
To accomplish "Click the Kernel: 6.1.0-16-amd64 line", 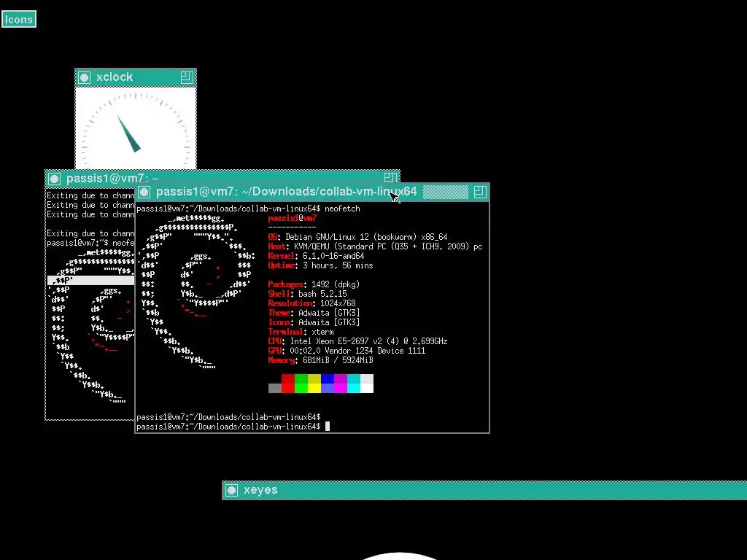I will coord(316,256).
